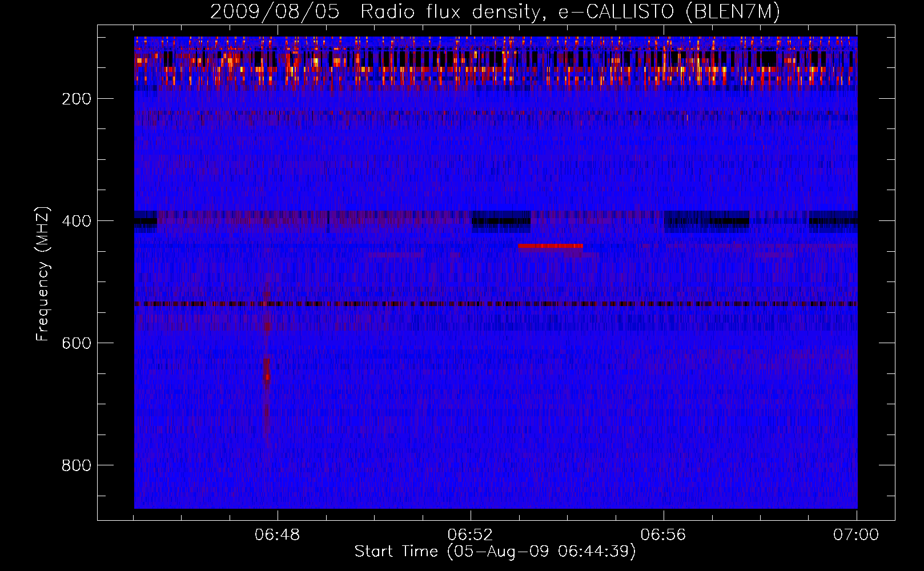
Task: Click the 06:48 time tick label
Action: click(x=278, y=535)
